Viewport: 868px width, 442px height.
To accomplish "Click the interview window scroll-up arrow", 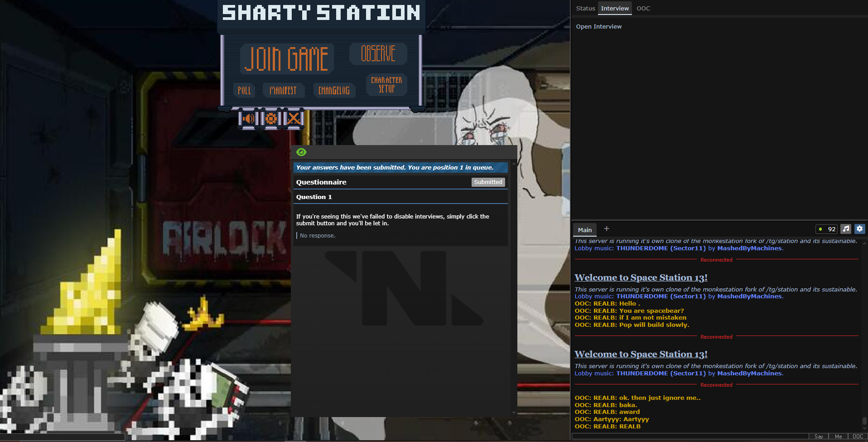I will coord(514,163).
